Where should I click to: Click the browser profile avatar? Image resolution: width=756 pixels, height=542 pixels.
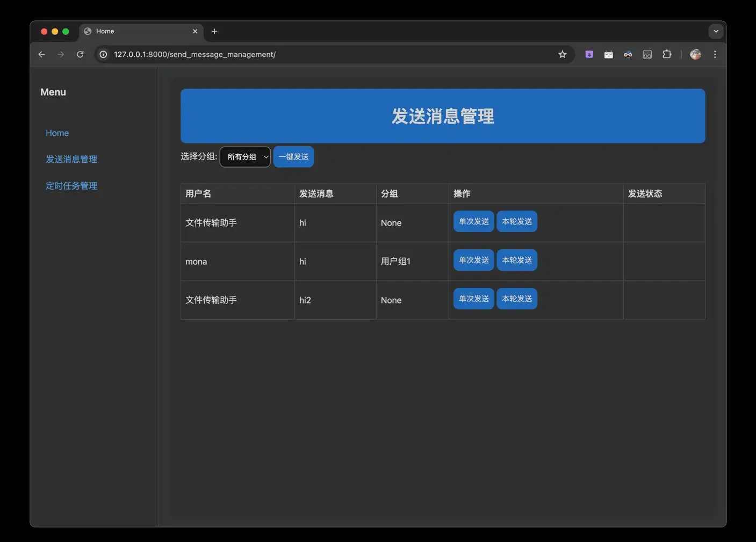point(695,54)
